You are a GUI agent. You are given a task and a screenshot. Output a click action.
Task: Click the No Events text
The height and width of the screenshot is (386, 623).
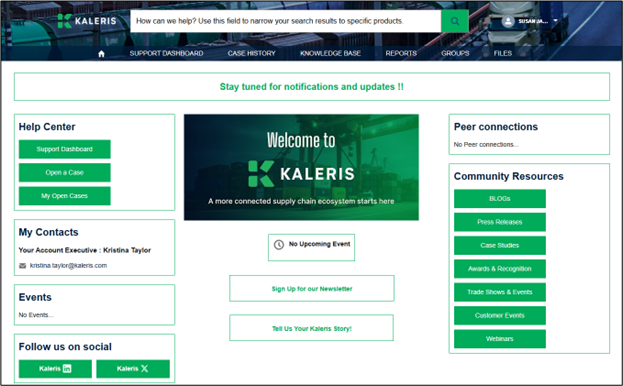point(36,315)
